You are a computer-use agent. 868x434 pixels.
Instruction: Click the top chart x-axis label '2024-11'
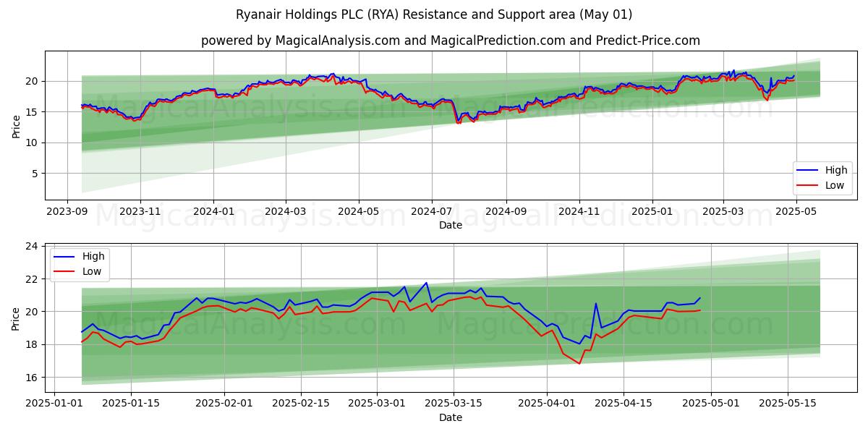tap(579, 212)
